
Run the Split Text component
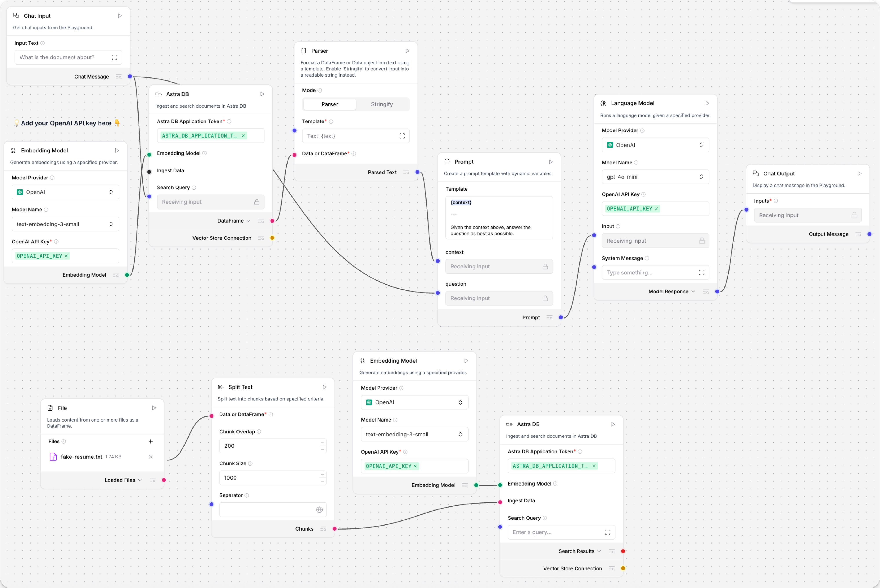pyautogui.click(x=324, y=387)
